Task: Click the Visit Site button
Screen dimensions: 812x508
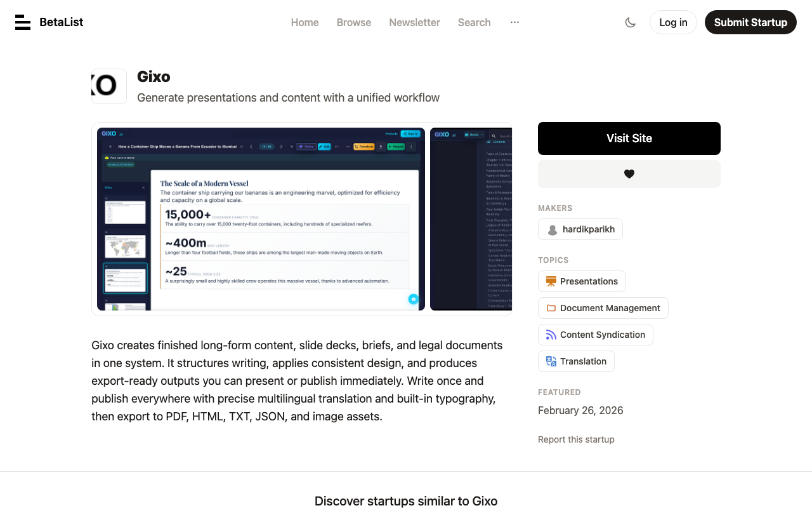Action: click(x=629, y=138)
